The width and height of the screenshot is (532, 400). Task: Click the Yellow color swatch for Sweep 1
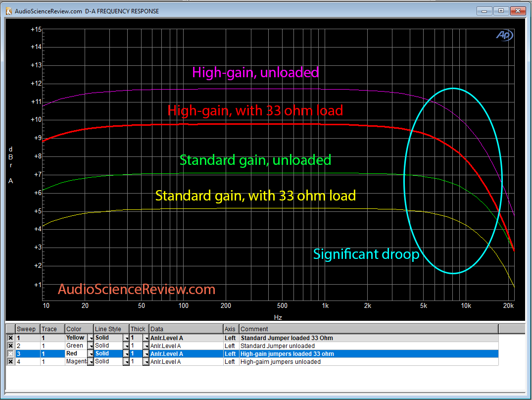77,338
